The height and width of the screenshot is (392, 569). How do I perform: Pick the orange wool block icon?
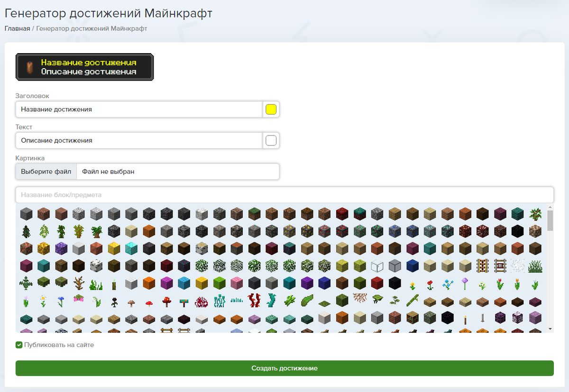[149, 284]
